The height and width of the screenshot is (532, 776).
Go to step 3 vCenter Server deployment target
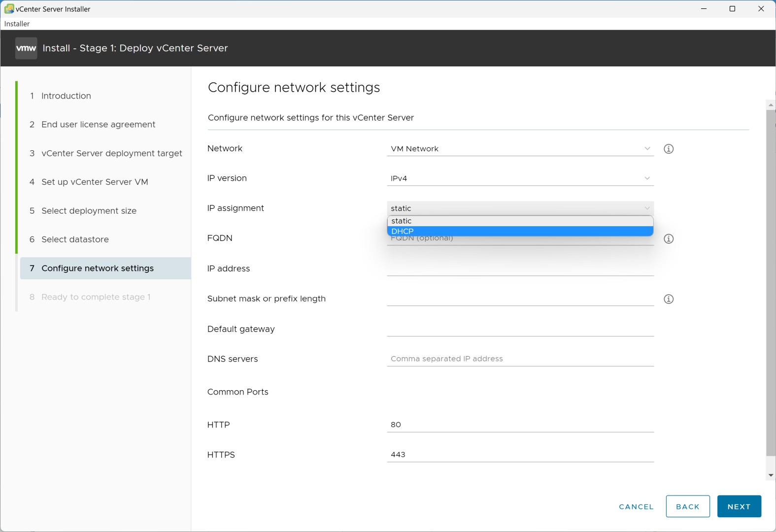(x=105, y=153)
